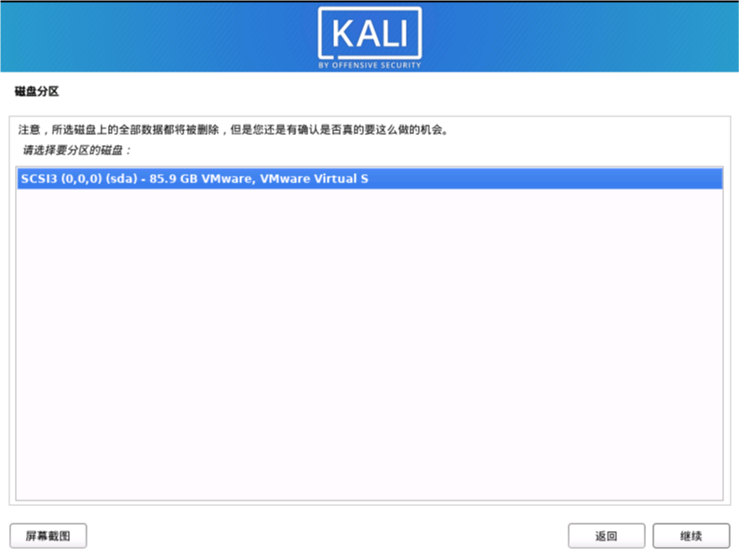This screenshot has width=739, height=560.
Task: Go back using the 返回 button
Action: 606,536
